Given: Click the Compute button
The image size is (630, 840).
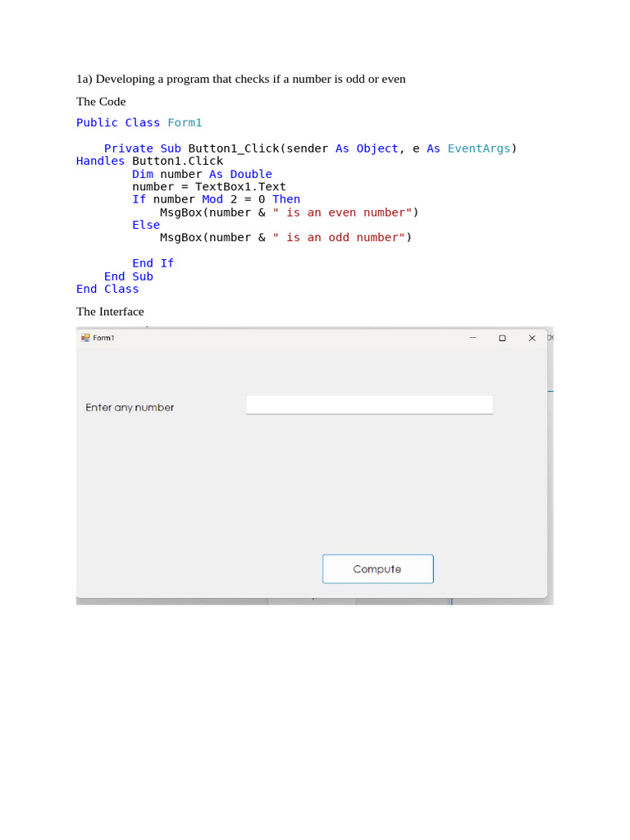Looking at the screenshot, I should (x=377, y=569).
